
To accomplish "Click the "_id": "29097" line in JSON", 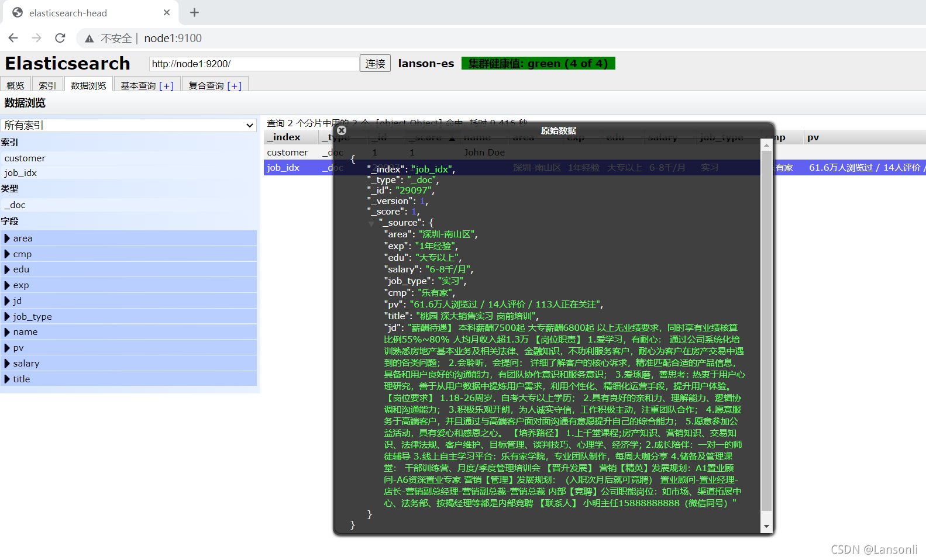I will [x=401, y=190].
